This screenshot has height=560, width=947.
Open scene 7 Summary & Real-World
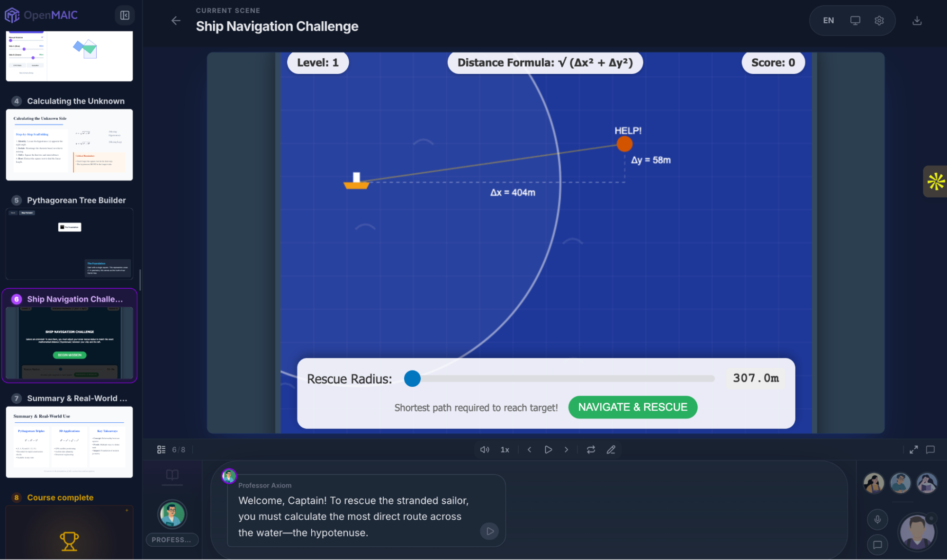[x=77, y=399]
